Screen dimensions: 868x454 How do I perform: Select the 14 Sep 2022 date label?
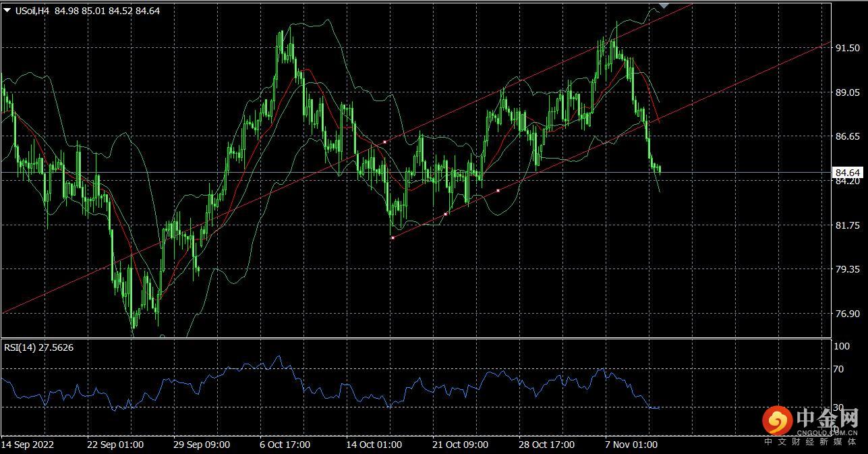click(28, 445)
